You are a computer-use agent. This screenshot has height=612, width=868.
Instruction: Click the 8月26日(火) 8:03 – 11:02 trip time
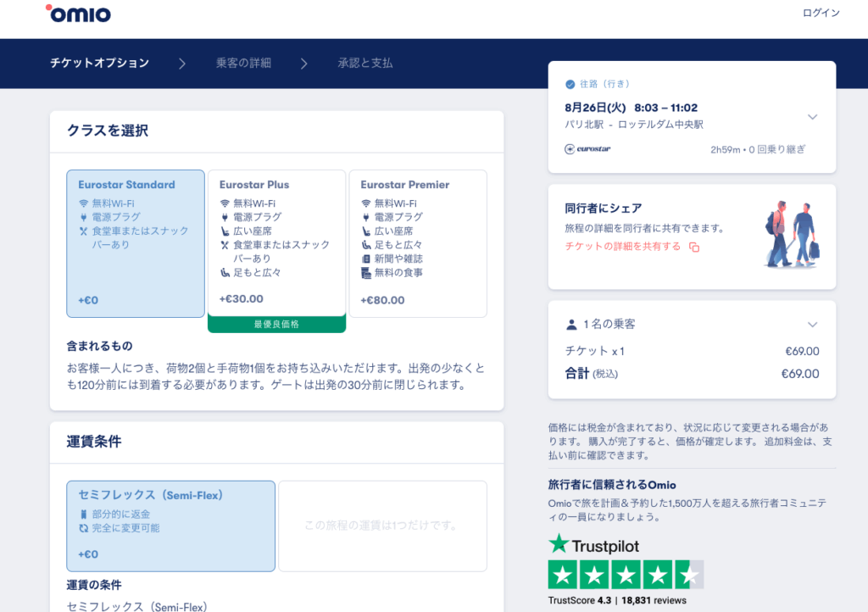pyautogui.click(x=631, y=108)
